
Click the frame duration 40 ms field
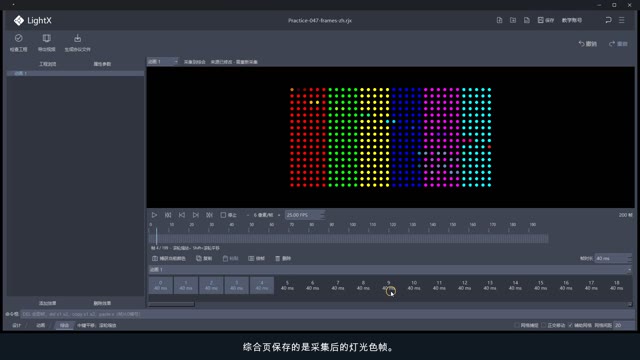(613, 258)
